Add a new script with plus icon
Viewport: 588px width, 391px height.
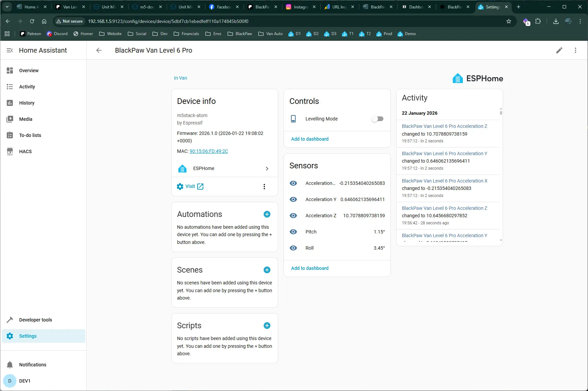pos(267,326)
